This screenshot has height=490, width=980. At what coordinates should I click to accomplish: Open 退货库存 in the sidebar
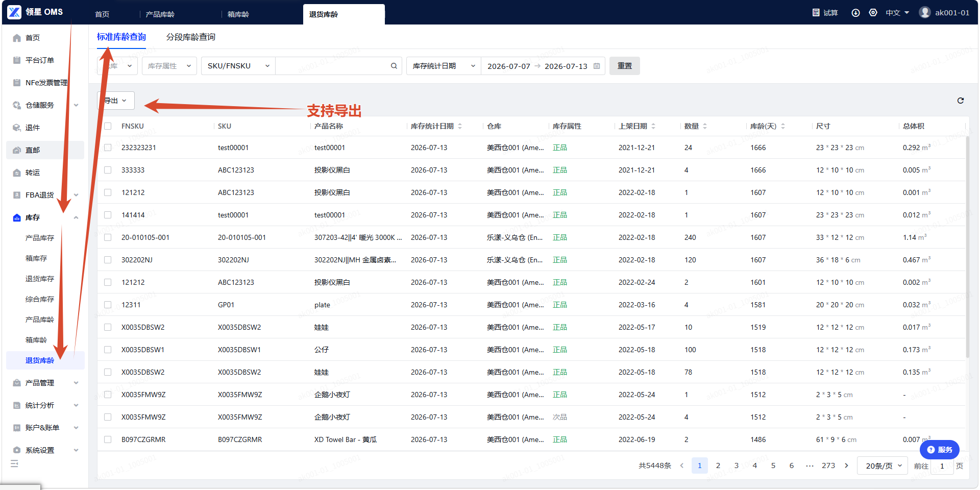point(40,279)
